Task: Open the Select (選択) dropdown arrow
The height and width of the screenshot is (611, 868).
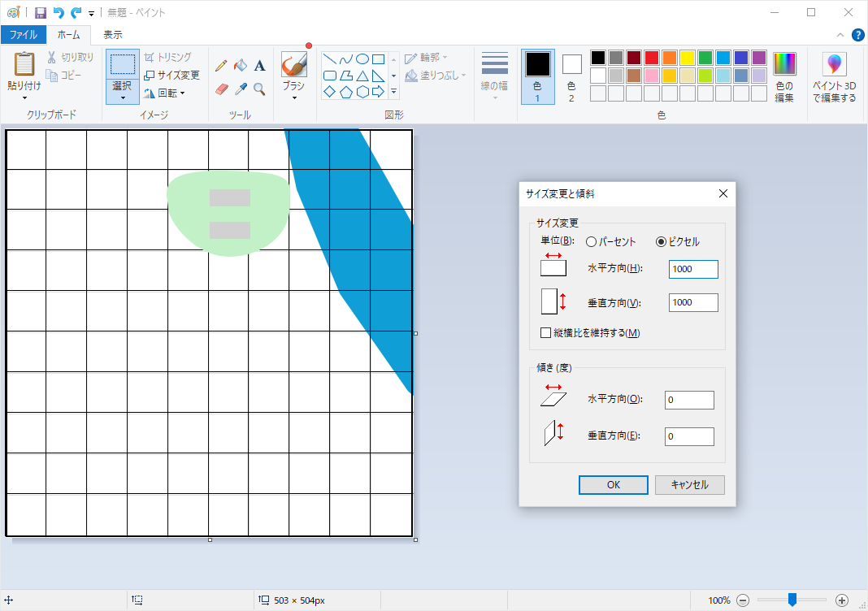Action: pyautogui.click(x=123, y=98)
